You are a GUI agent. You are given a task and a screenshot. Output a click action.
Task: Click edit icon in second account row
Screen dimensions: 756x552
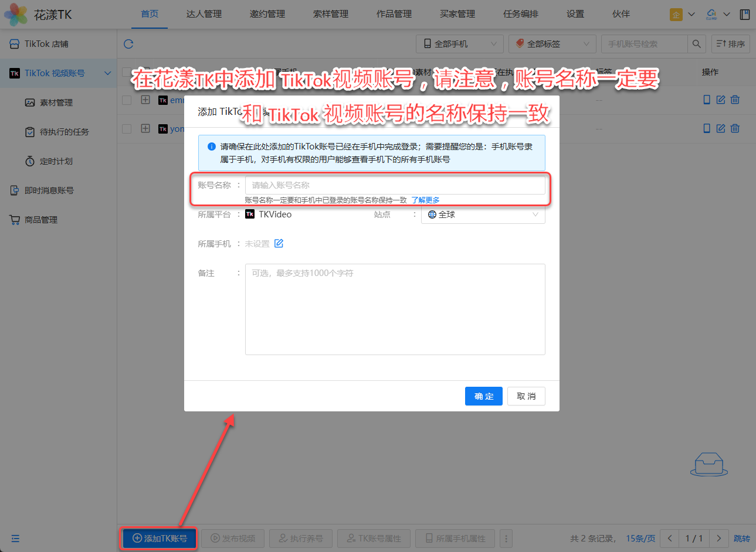[721, 128]
